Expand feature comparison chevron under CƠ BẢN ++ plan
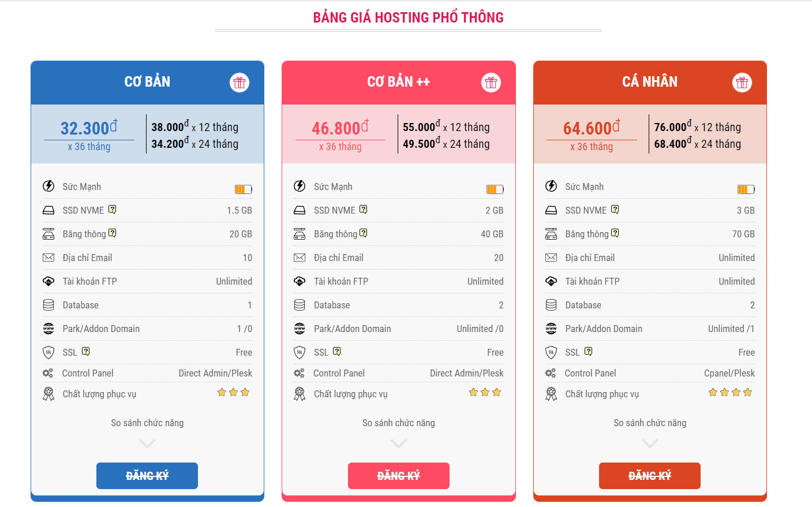This screenshot has height=507, width=812. (398, 443)
